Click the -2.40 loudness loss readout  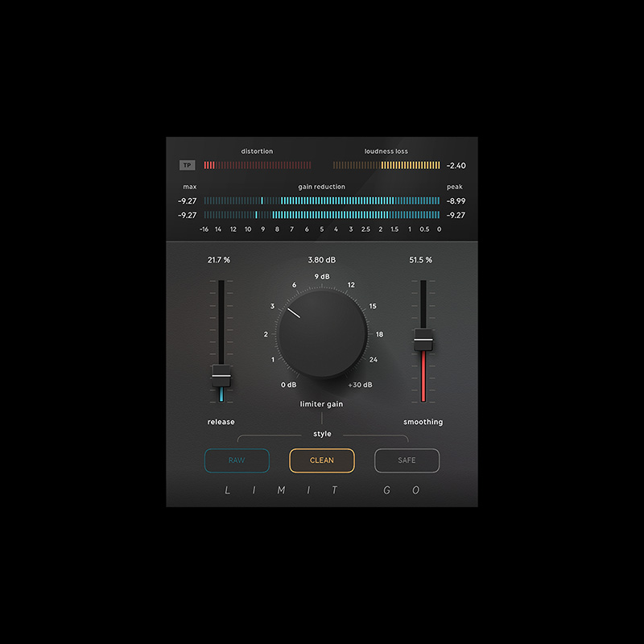[x=456, y=166]
